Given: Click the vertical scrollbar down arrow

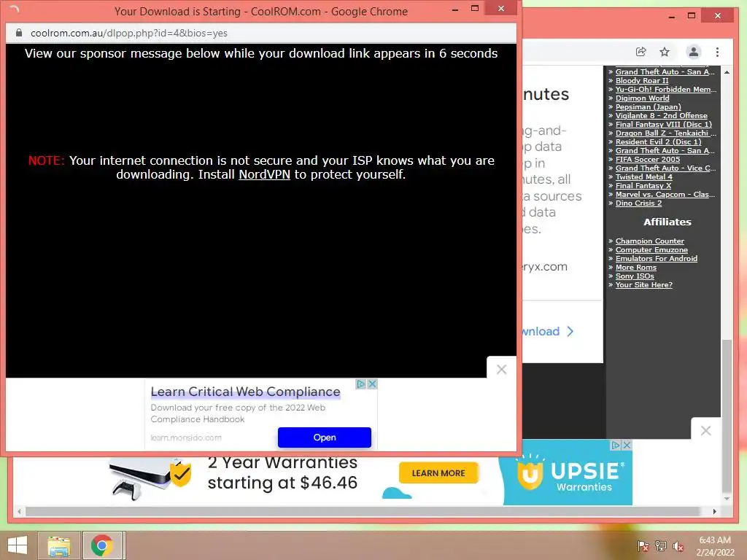Looking at the screenshot, I should click(x=727, y=499).
